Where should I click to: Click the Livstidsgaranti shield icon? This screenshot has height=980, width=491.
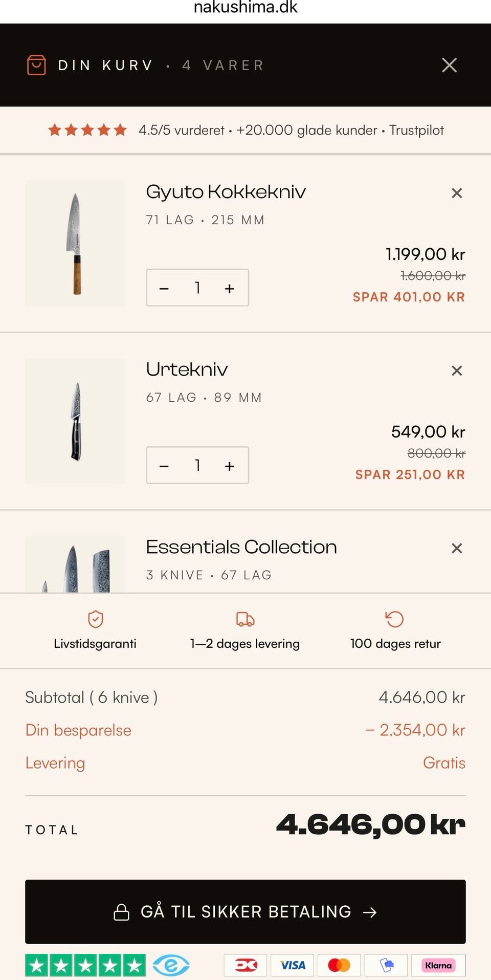96,619
